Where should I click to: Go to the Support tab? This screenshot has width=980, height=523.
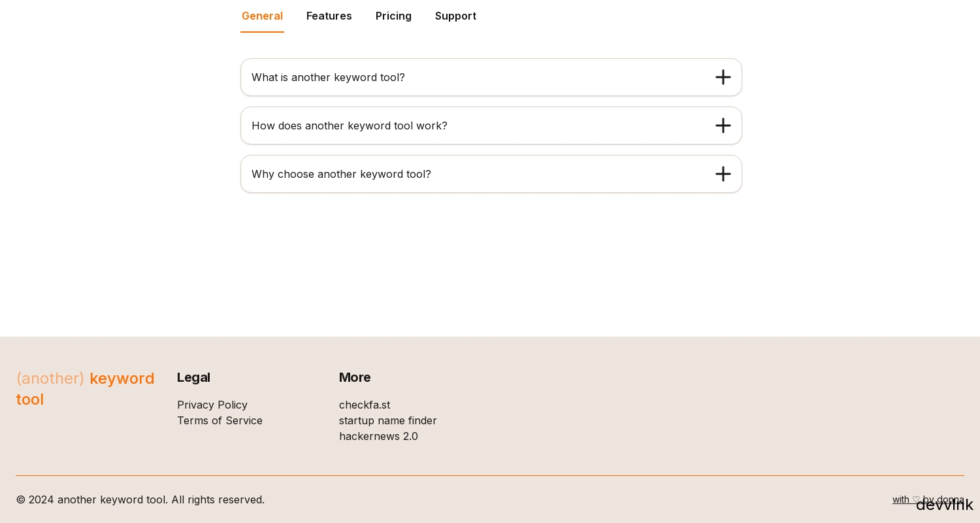(x=455, y=16)
